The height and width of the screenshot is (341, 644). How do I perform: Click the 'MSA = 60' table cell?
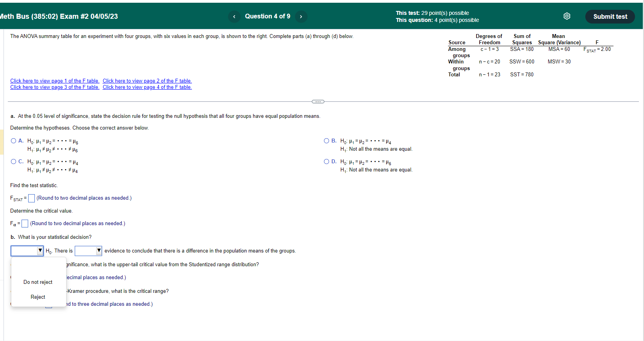pos(559,49)
